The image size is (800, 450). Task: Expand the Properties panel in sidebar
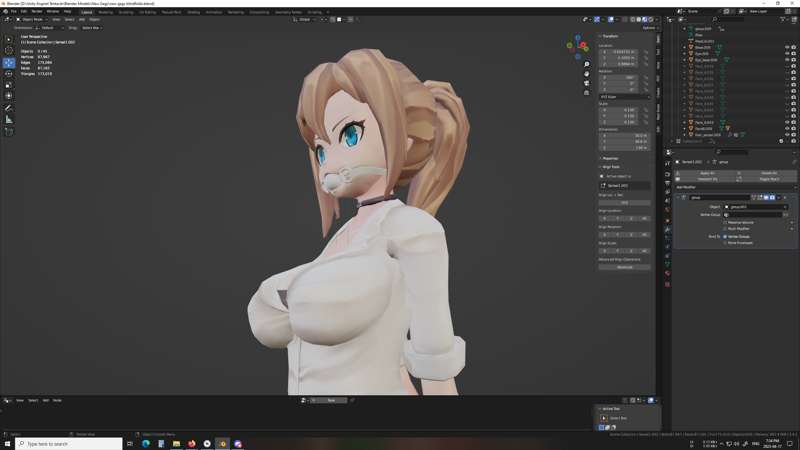(x=609, y=159)
